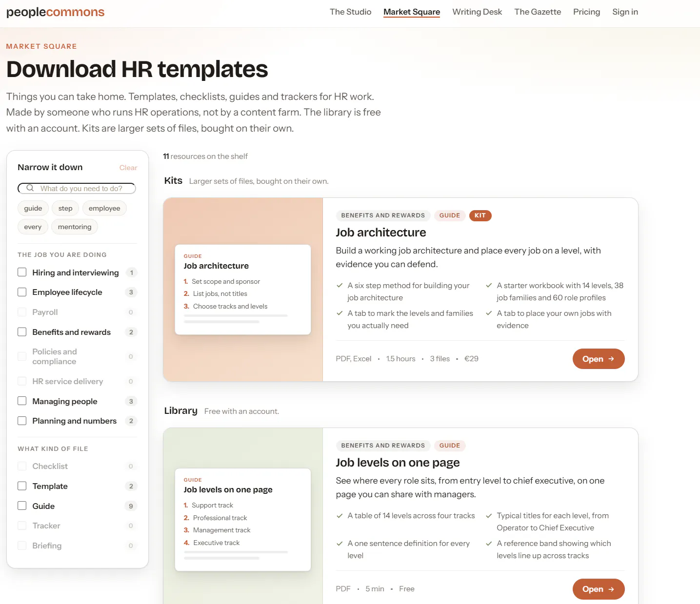
Task: Click the Job architecture preview thumbnail
Action: [x=243, y=290]
